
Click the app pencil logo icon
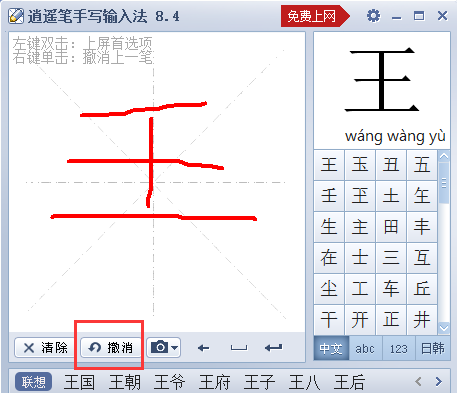[x=16, y=15]
